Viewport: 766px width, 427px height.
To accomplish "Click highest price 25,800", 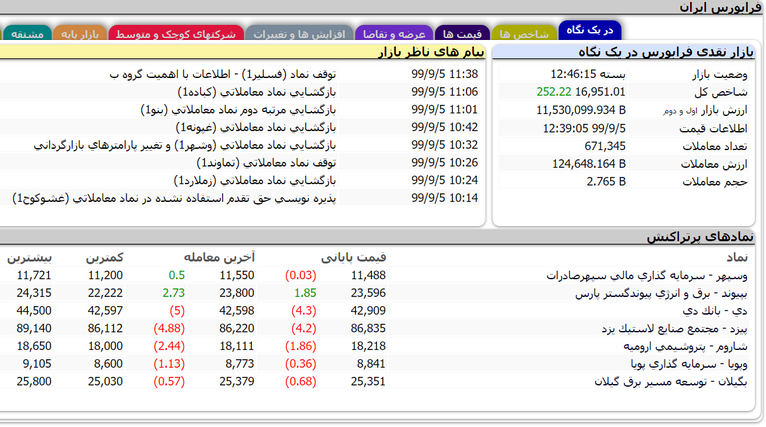I will pos(34,381).
